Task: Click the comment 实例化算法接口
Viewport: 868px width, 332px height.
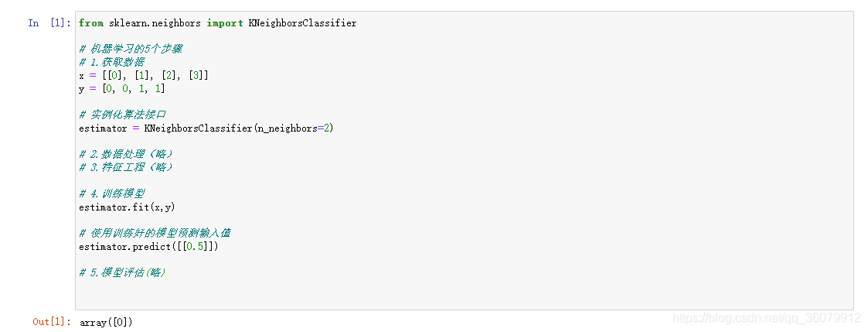Action: [123, 115]
